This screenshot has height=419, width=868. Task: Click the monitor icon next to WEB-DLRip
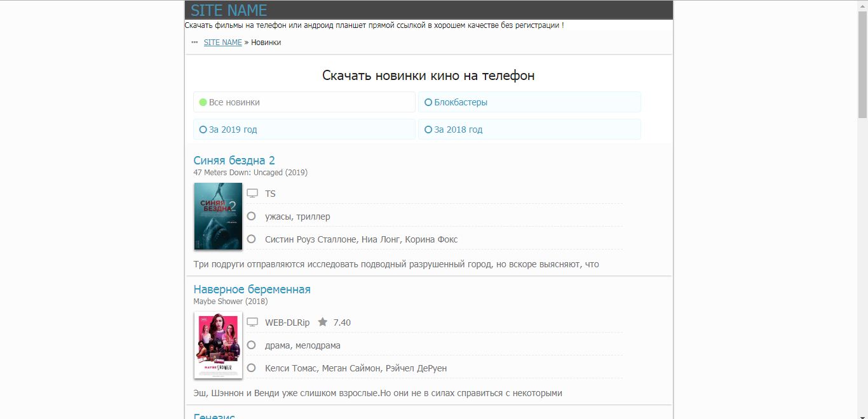tap(252, 323)
